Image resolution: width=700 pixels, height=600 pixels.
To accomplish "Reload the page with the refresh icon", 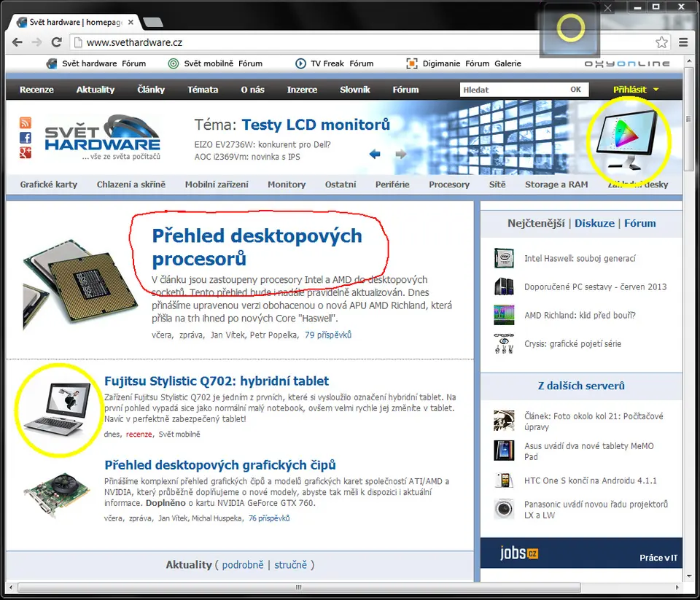I will [57, 42].
